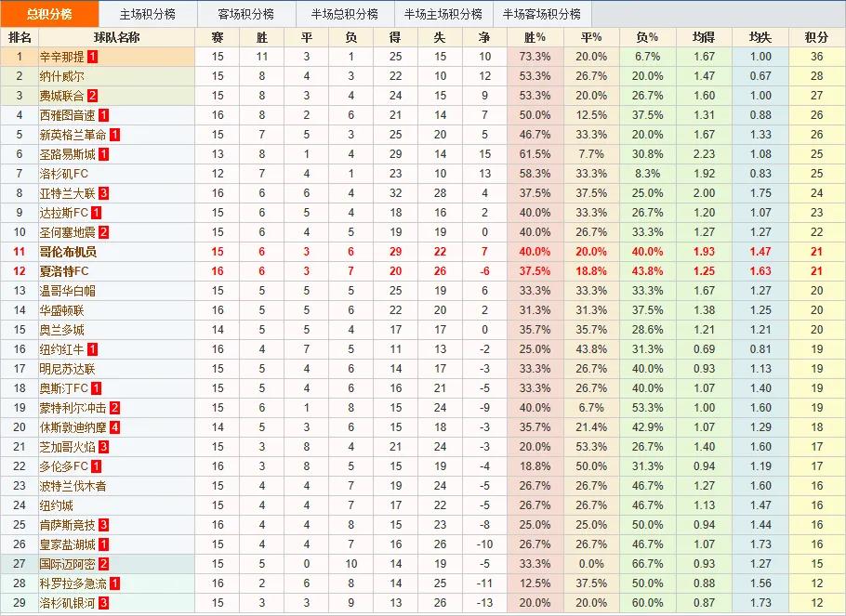The image size is (846, 616).
Task: Open the 纳什威尔 team link
Action: coord(61,76)
